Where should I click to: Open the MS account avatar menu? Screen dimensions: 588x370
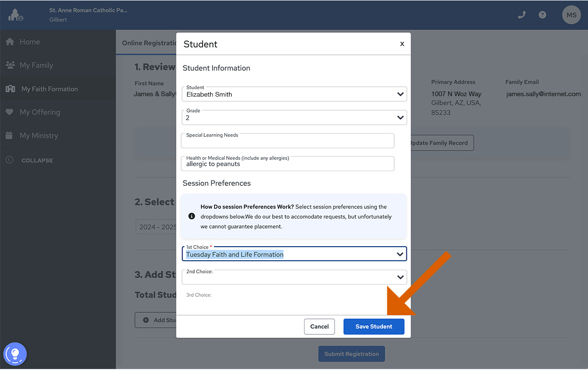coord(571,15)
